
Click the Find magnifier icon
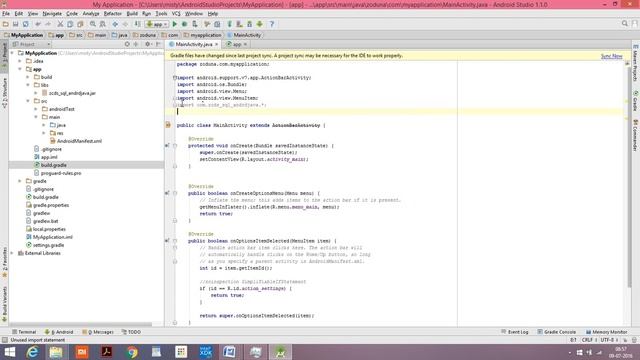tap(93, 24)
